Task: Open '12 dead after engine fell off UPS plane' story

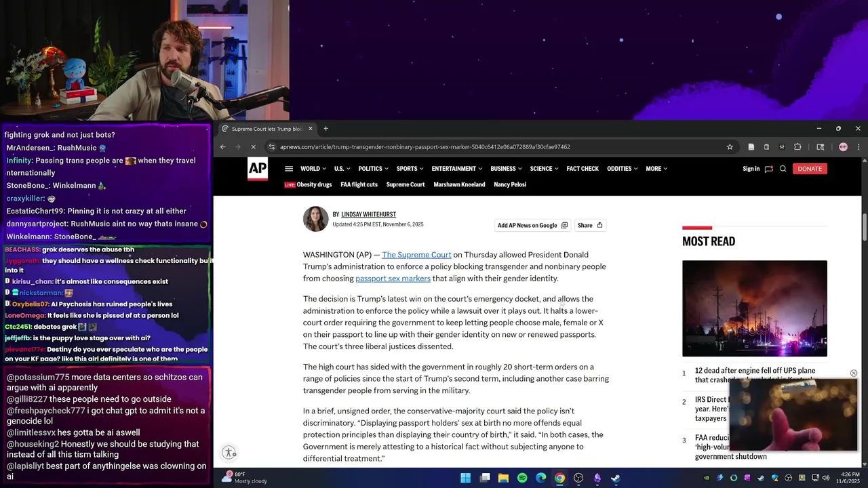Action: (755, 375)
